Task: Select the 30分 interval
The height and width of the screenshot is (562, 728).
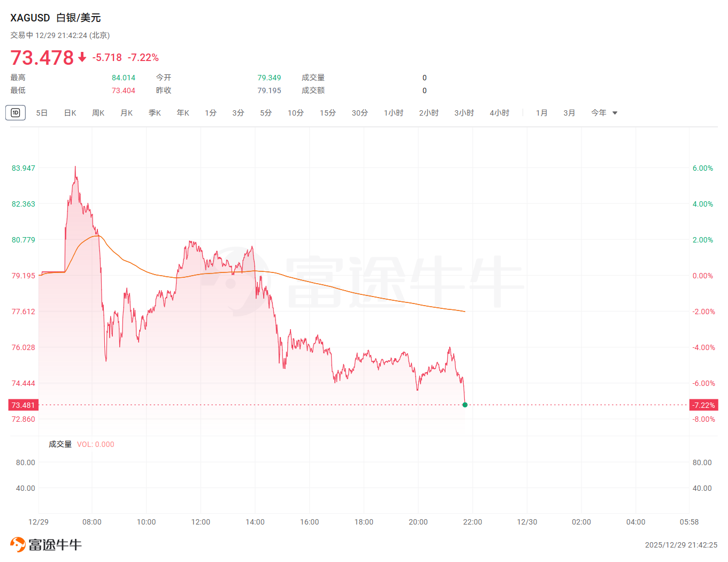Action: [x=360, y=113]
